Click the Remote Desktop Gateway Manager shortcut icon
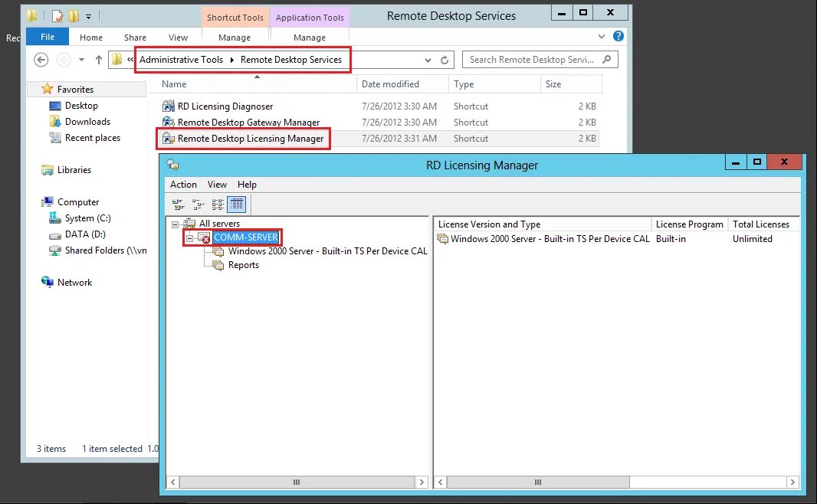The image size is (817, 504). coord(169,123)
